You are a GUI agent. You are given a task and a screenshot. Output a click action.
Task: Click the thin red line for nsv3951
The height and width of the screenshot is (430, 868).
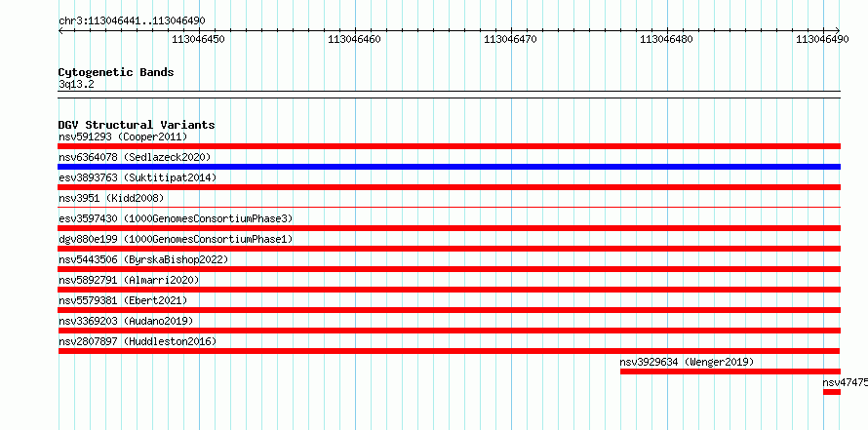point(449,207)
